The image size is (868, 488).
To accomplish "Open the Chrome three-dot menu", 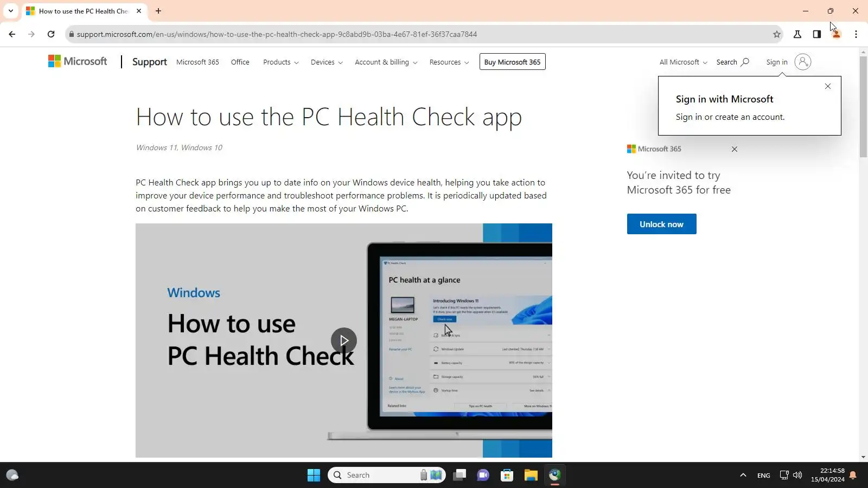I will click(856, 34).
